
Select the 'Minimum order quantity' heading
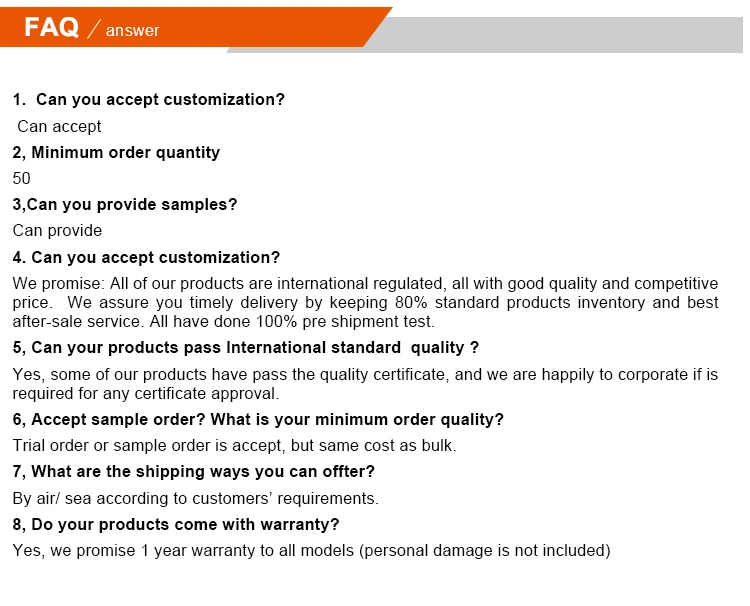(x=116, y=153)
